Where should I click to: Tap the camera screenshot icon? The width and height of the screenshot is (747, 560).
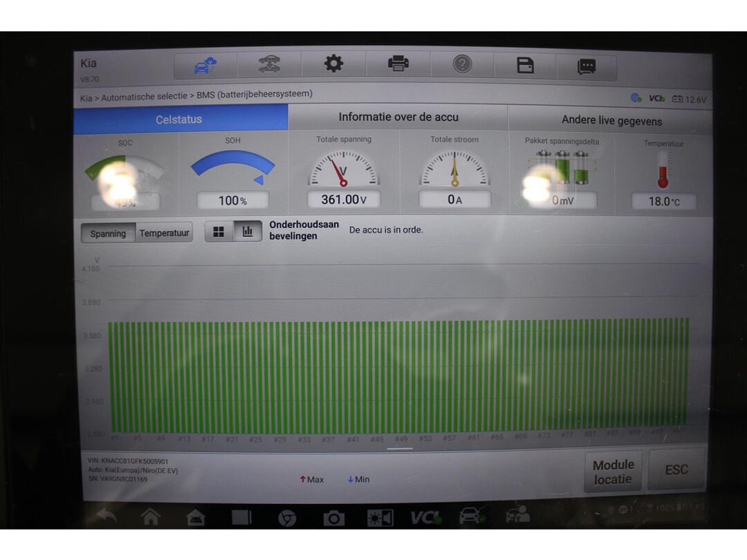(333, 518)
